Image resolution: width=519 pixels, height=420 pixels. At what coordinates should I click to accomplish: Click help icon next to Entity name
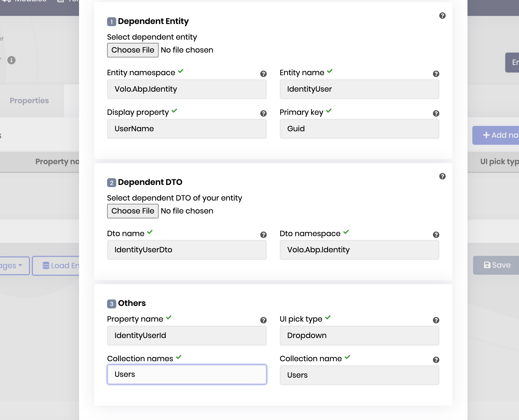coord(436,74)
